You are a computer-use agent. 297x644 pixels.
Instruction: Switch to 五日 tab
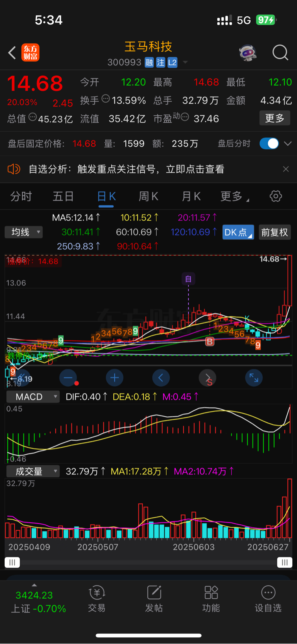coord(63,196)
